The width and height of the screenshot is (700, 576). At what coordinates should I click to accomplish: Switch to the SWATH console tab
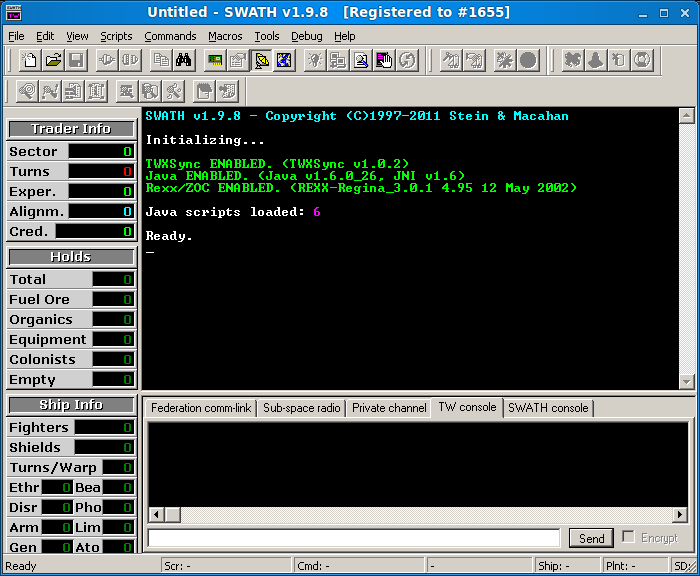[548, 408]
